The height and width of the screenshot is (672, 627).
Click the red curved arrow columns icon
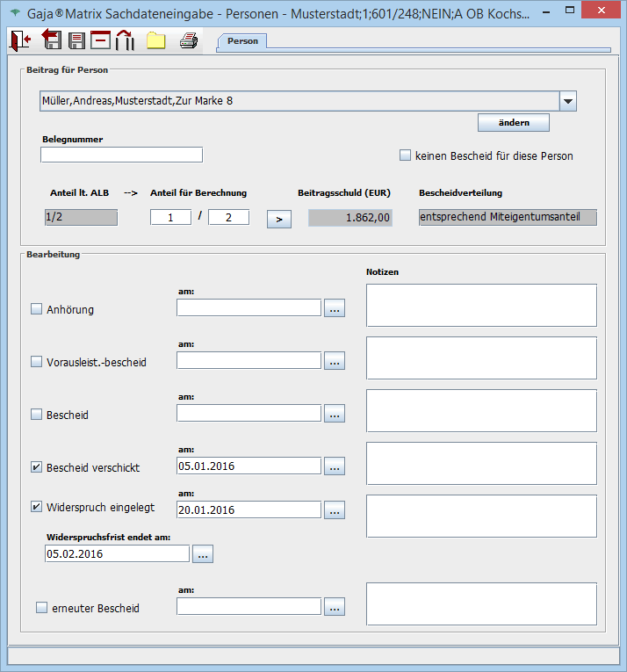coord(125,40)
